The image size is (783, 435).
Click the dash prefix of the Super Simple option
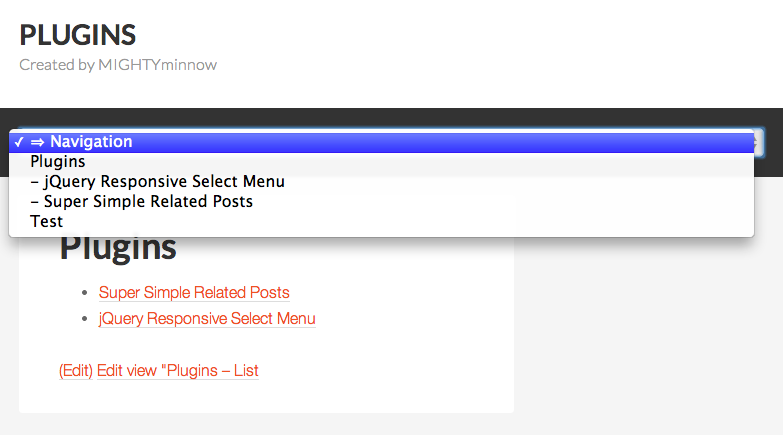coord(34,202)
